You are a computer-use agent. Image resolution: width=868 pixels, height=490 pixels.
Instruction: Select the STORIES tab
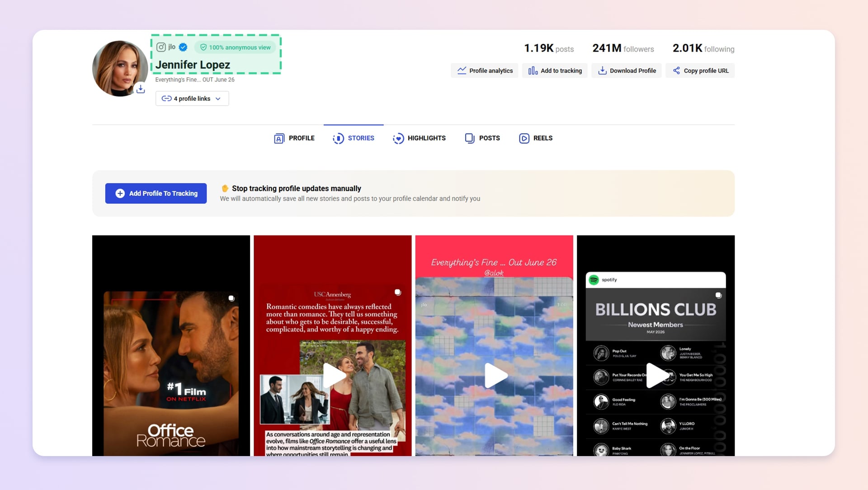point(354,138)
